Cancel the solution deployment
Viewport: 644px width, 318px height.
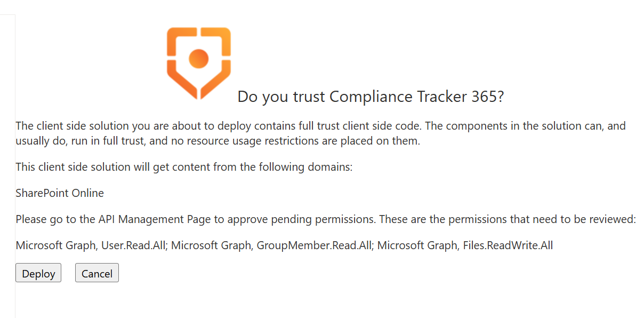(x=96, y=274)
